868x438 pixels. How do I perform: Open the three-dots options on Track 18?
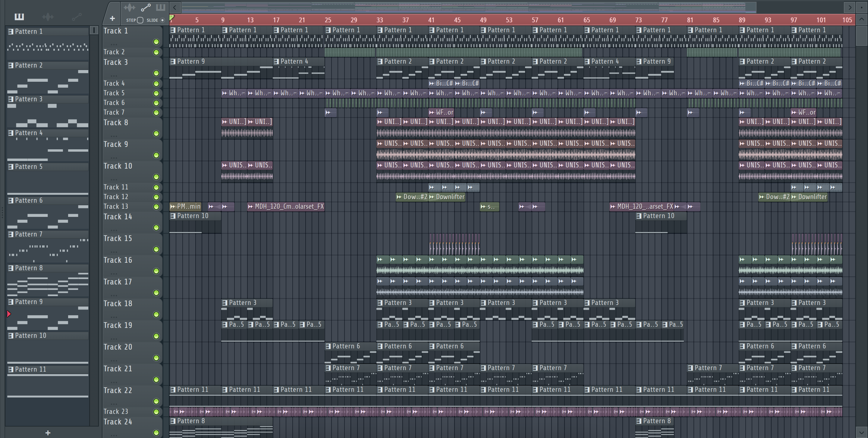tap(114, 317)
